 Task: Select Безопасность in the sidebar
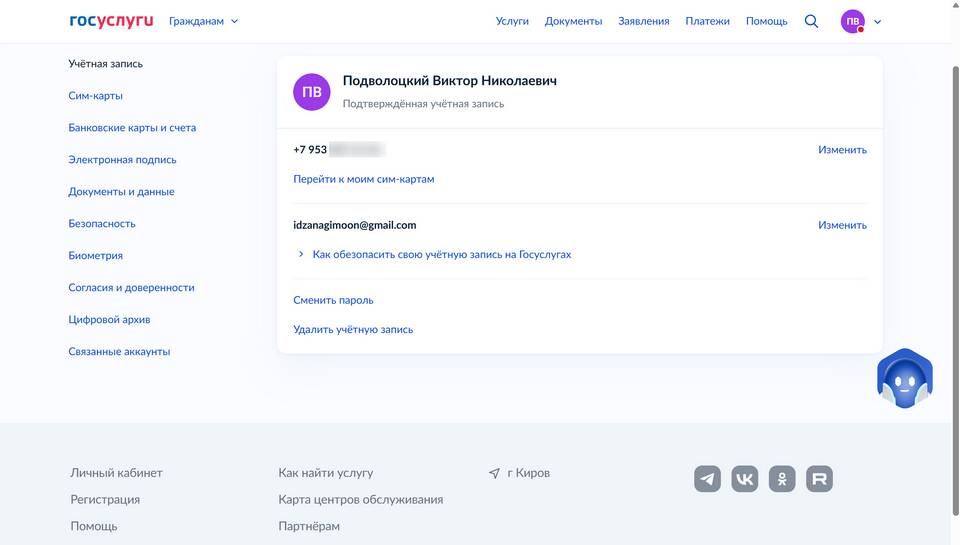pos(102,224)
